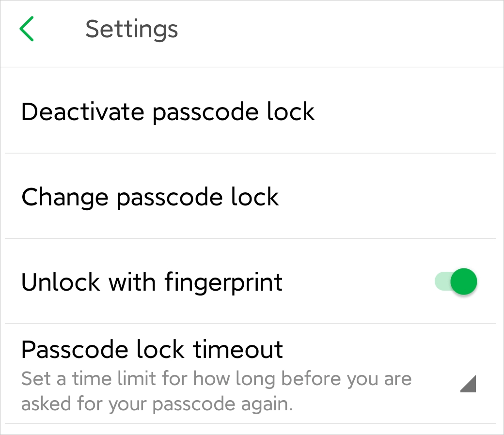The image size is (504, 435).
Task: Click the word Deactivate in the first row
Action: click(82, 112)
